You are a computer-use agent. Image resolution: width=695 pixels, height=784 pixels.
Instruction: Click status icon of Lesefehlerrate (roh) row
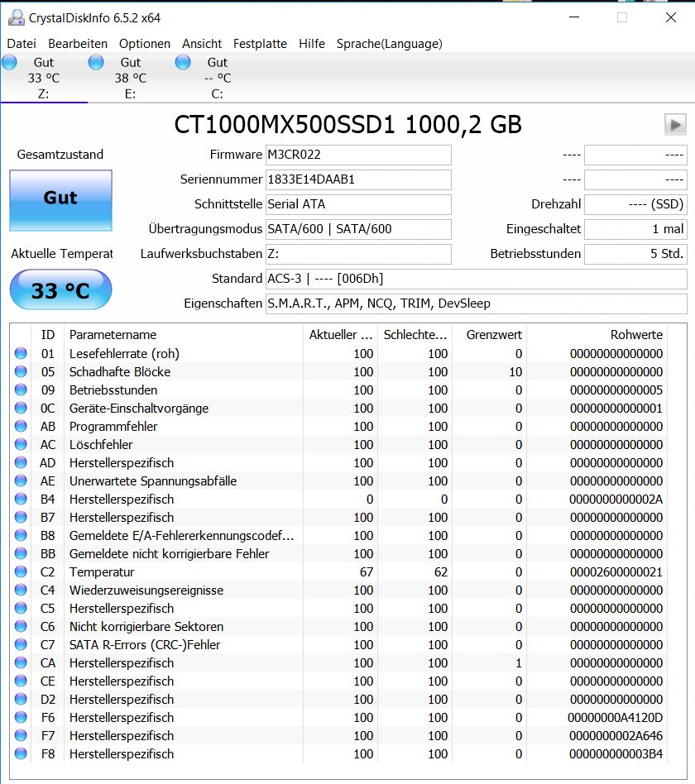coord(21,353)
